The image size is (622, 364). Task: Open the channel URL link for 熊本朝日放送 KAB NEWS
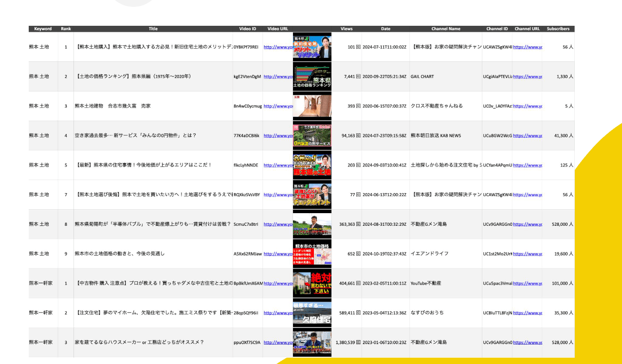[x=527, y=136]
